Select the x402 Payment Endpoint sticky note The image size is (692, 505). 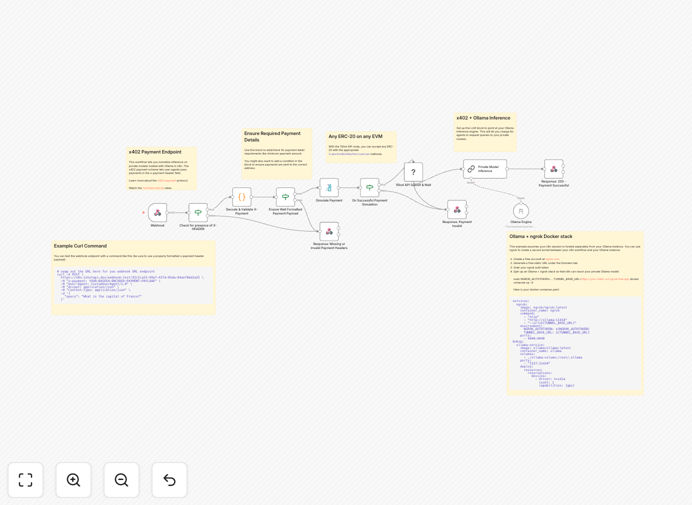(162, 169)
